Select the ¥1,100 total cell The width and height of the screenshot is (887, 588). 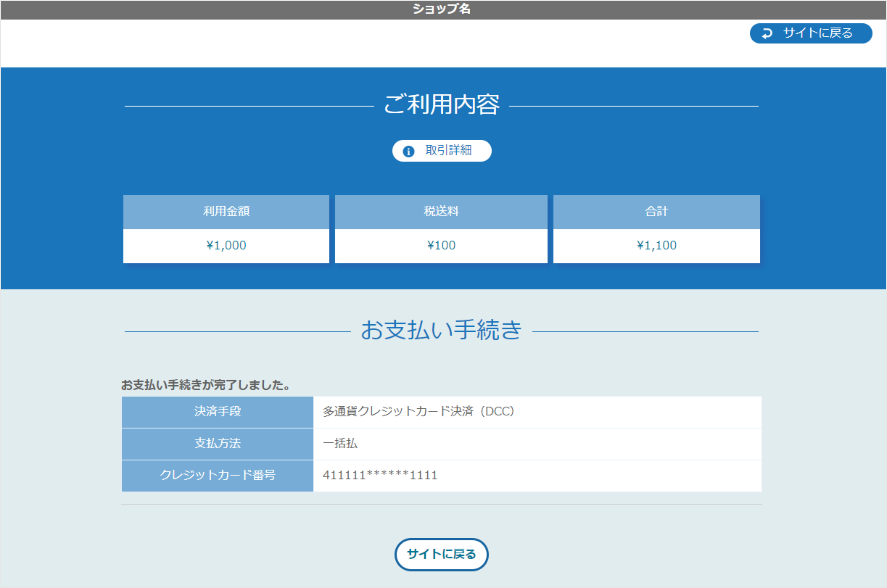click(x=656, y=245)
